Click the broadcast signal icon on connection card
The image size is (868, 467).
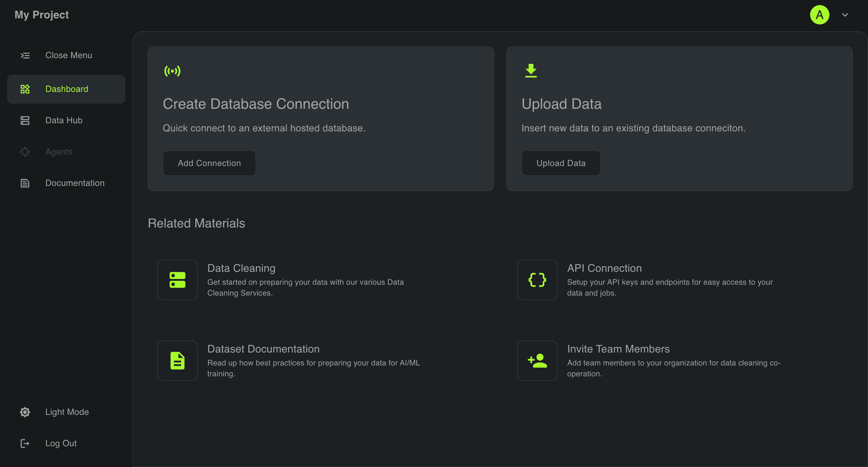pyautogui.click(x=172, y=71)
